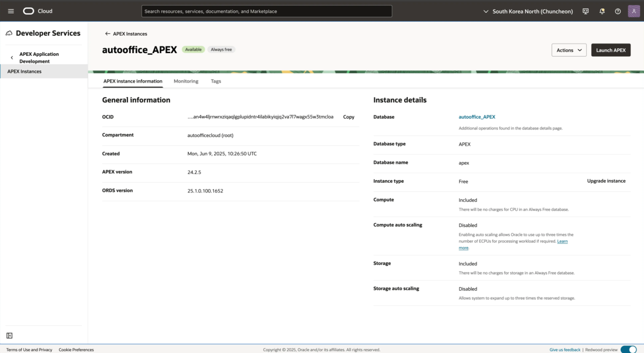This screenshot has height=353, width=644.
Task: Select the created date Mon, Jun 9, 2025
Action: pos(222,154)
